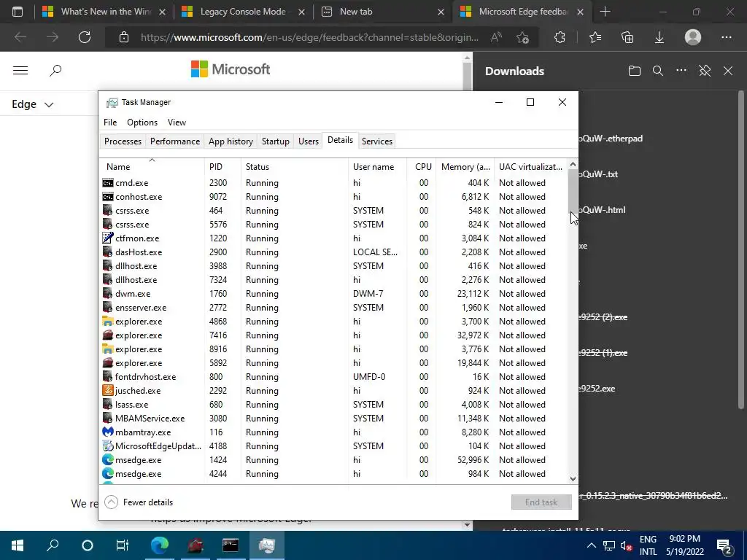The height and width of the screenshot is (560, 747).
Task: Open Edge tab actions menu icon
Action: coord(18,12)
